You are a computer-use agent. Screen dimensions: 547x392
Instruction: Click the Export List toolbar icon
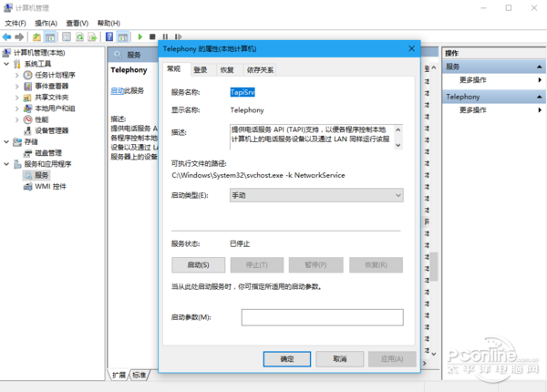click(92, 36)
